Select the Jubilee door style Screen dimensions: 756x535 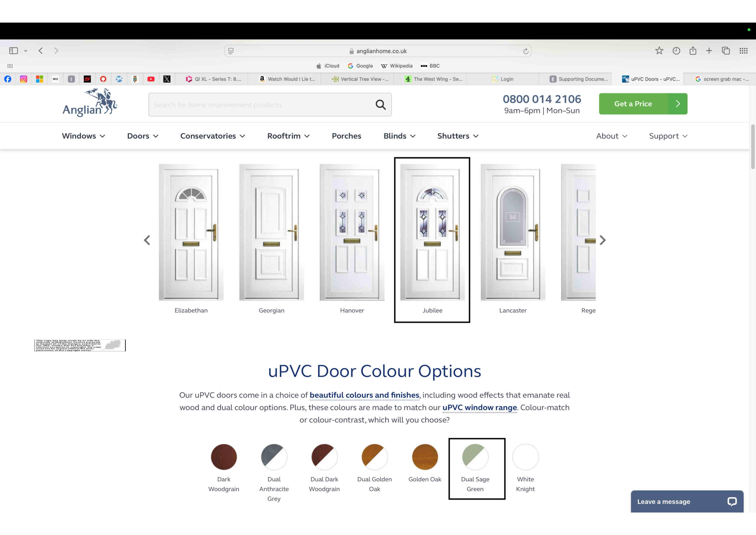(x=432, y=239)
